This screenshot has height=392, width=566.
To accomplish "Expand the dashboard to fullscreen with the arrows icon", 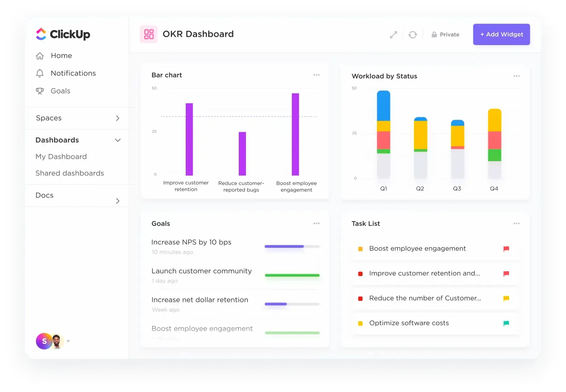I will [393, 34].
